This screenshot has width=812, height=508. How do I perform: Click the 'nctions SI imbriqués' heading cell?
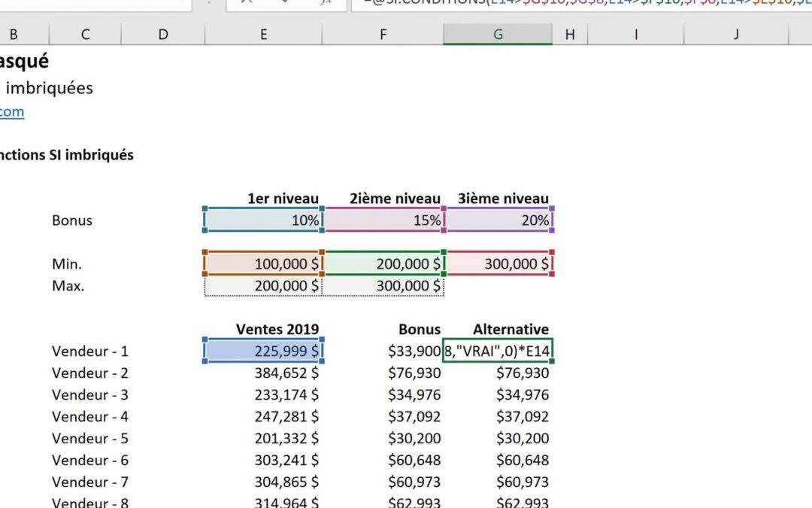(67, 155)
